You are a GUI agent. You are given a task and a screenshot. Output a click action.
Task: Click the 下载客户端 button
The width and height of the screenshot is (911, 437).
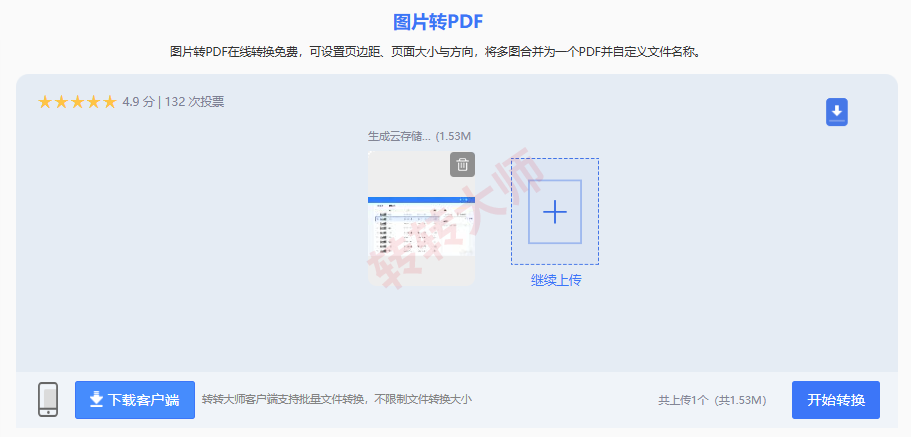tap(135, 400)
